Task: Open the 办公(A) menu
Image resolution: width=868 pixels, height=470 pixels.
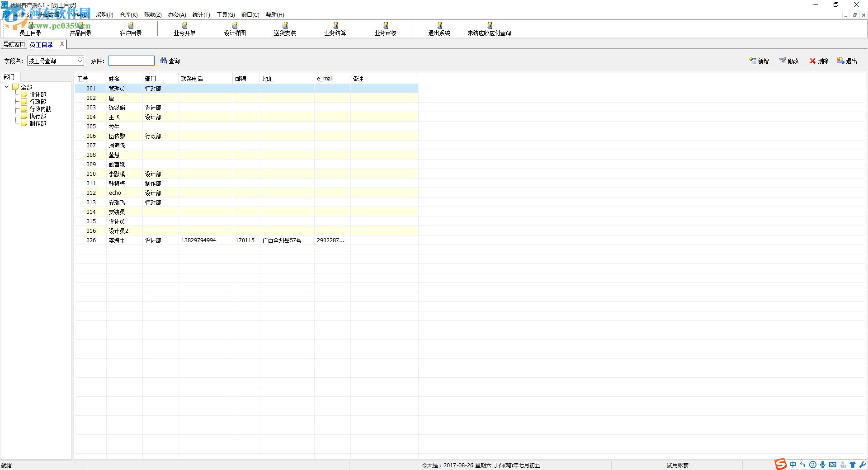Action: (177, 15)
